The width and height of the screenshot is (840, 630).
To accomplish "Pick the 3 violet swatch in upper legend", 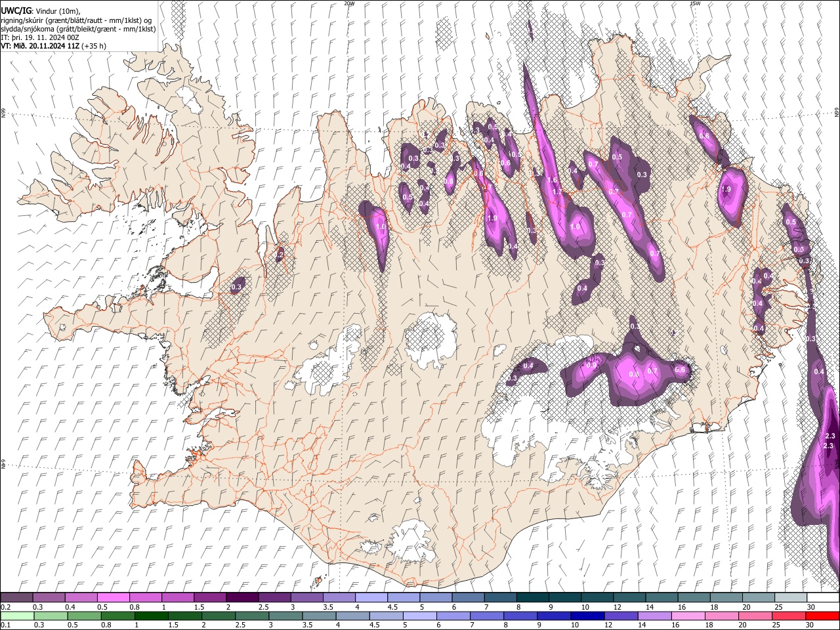I will [x=306, y=598].
